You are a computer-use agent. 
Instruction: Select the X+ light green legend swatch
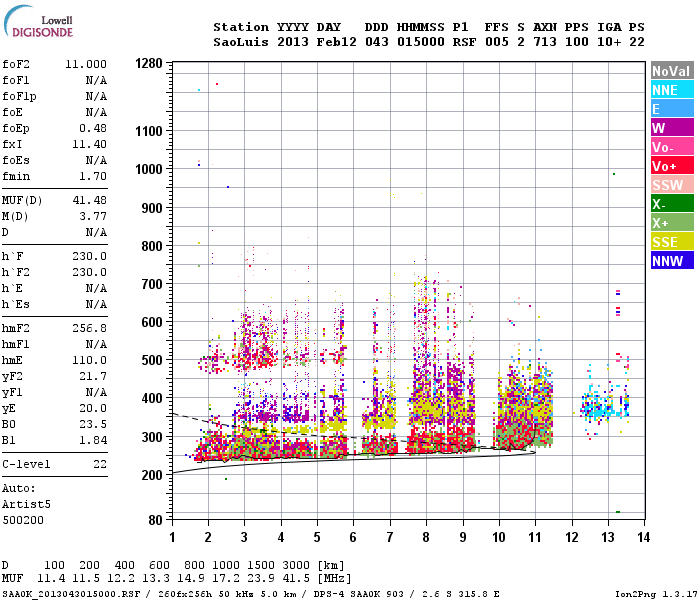coord(672,223)
